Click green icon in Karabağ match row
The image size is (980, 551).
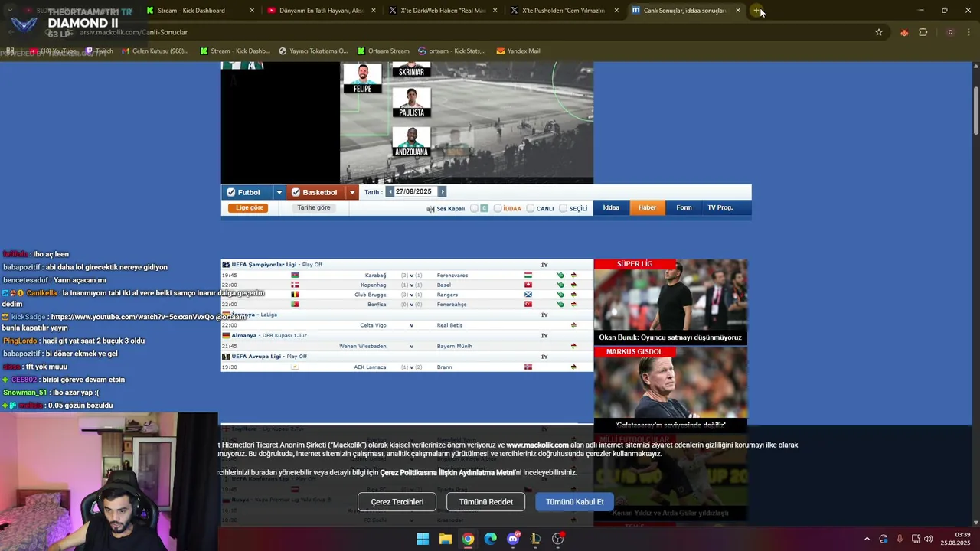tap(560, 275)
